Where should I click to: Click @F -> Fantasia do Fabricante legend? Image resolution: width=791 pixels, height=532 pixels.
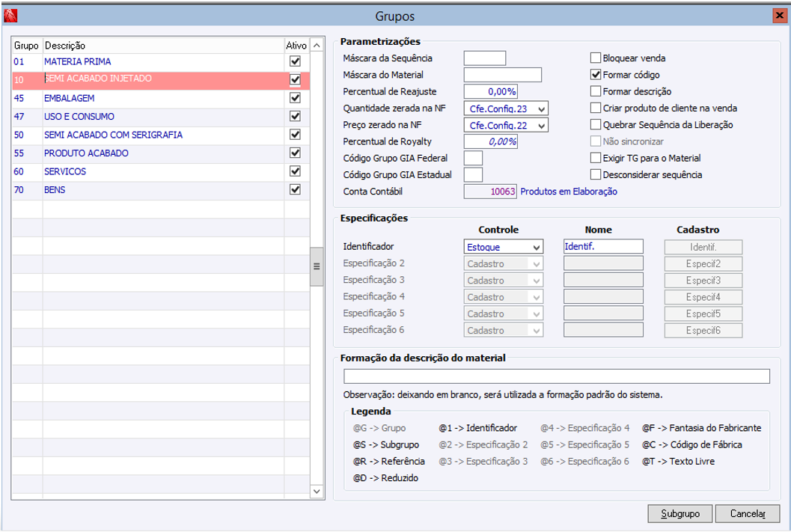[702, 428]
